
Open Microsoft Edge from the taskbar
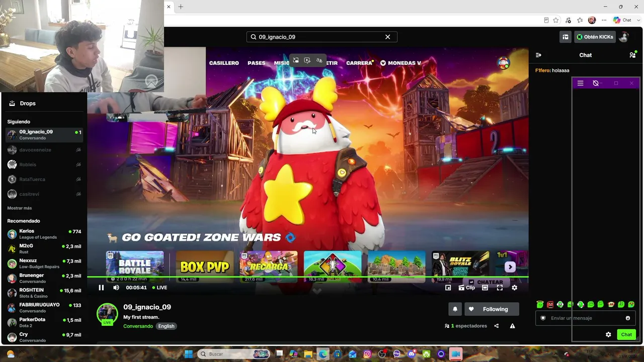click(x=323, y=354)
